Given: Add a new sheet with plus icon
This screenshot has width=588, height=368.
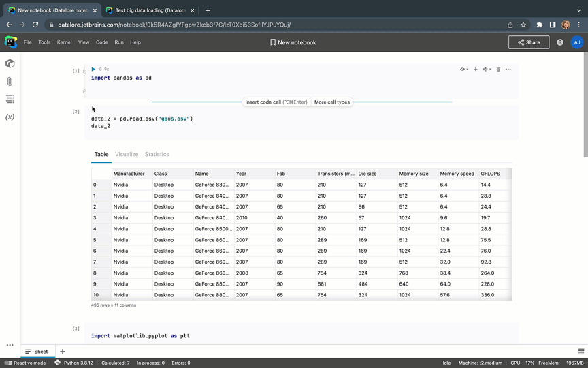Looking at the screenshot, I should [x=63, y=352].
